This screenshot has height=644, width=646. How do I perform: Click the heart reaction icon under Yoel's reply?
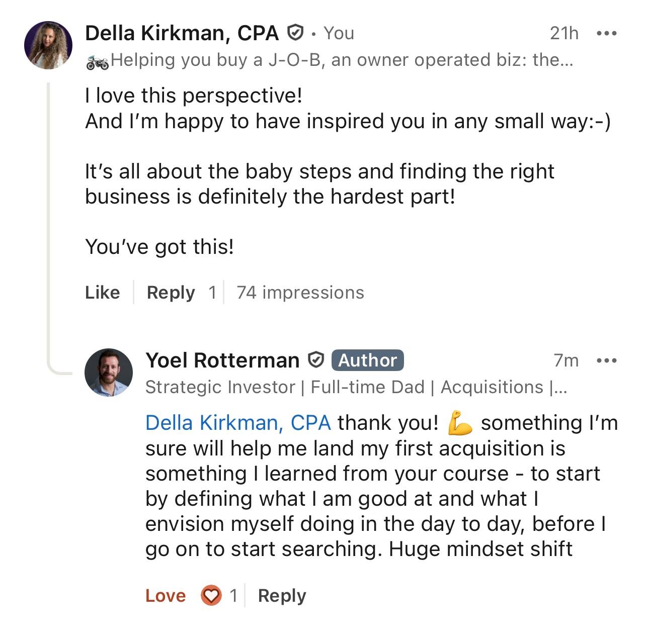(x=211, y=596)
